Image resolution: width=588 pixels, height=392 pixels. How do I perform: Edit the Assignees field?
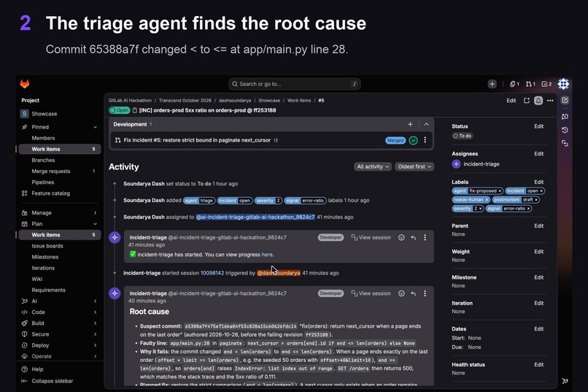tap(539, 154)
